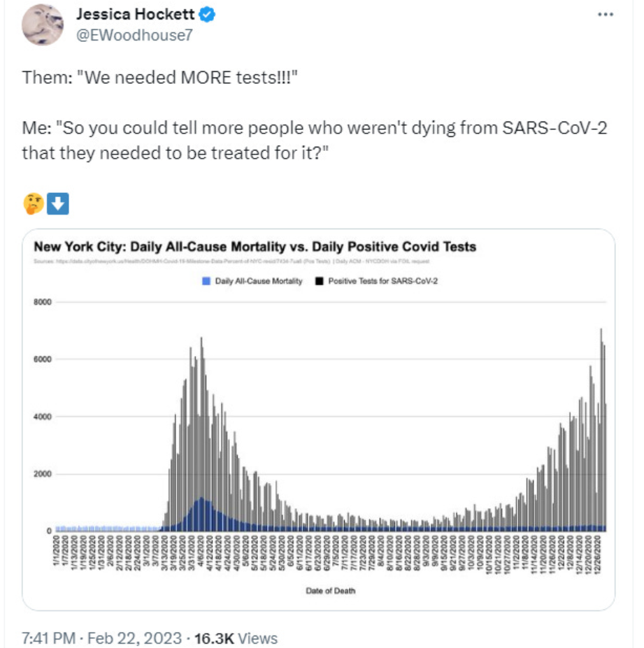Click the thinking face emoji

coord(34,203)
